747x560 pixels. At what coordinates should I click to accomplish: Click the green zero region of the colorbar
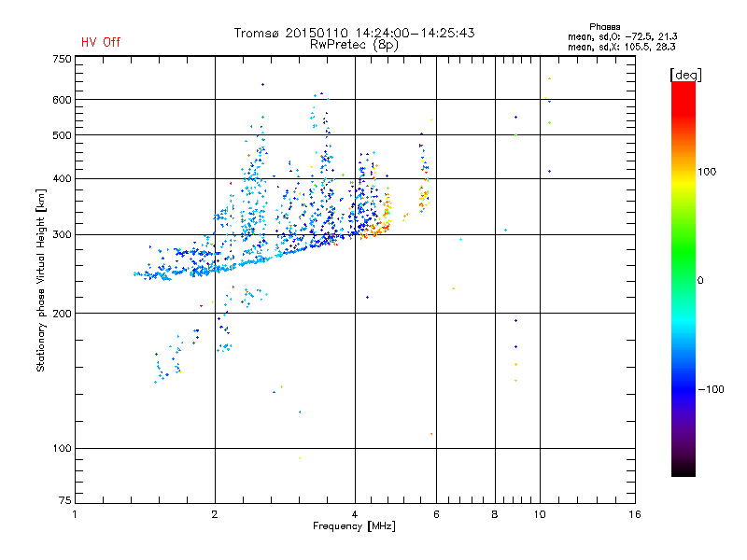(x=684, y=281)
